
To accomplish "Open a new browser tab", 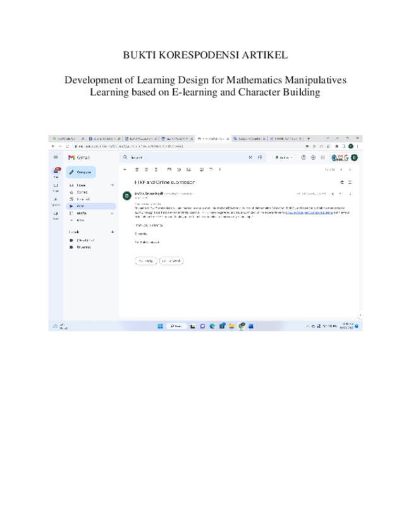I will 309,139.
